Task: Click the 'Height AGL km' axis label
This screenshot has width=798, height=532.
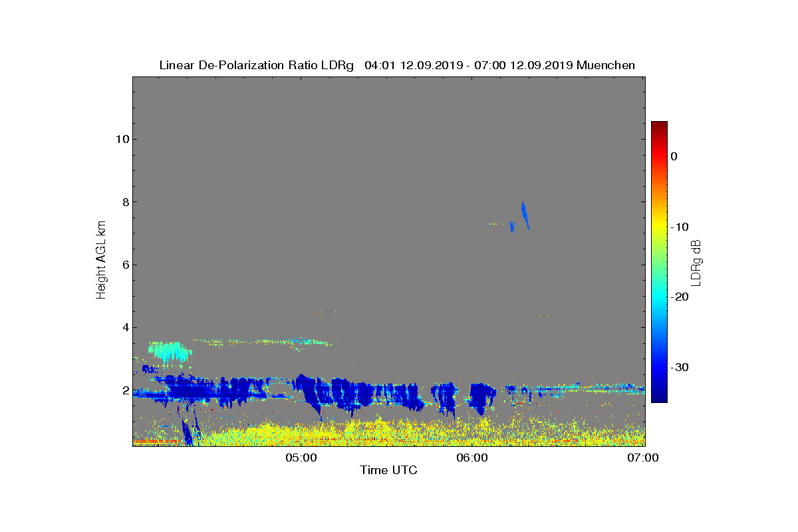Action: click(x=101, y=261)
